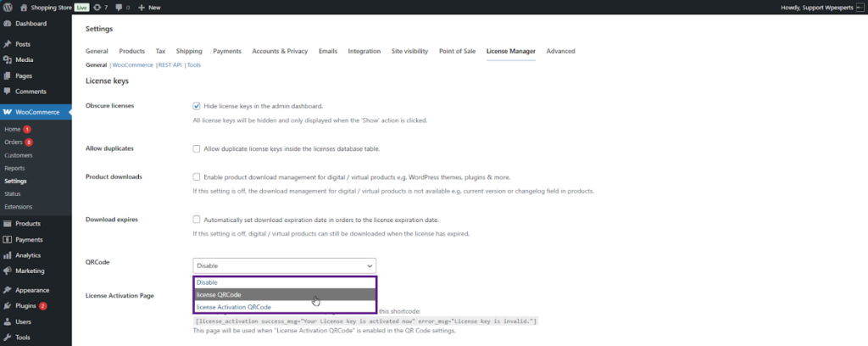
Task: Click the Appearance paintbrush icon
Action: point(8,290)
